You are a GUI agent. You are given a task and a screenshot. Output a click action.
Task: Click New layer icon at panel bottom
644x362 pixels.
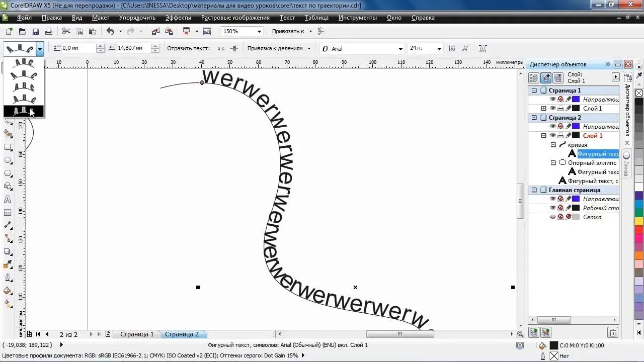(534, 332)
